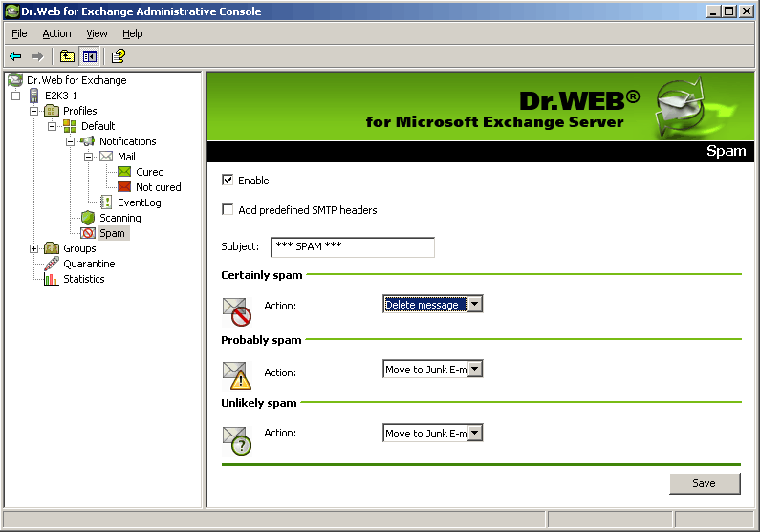Click the Spam prohibited icon in tree
Screen dimensions: 760x532
pos(88,233)
